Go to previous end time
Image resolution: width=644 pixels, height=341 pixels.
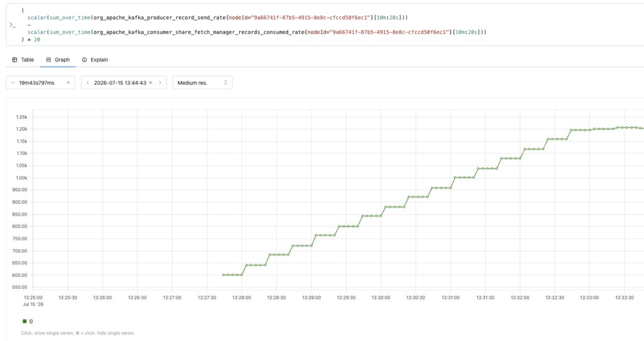click(87, 82)
